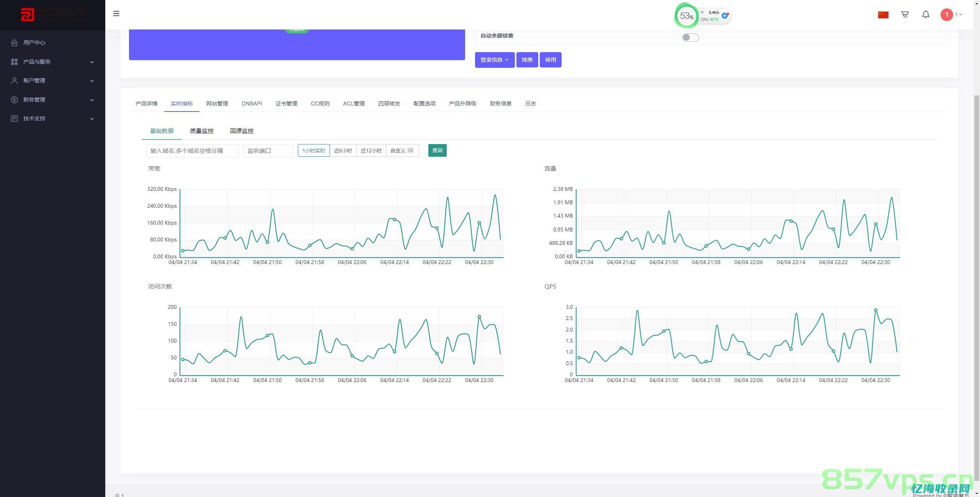The height and width of the screenshot is (497, 980).
Task: Click the 访问次数 chart point at 21:50
Action: 267,336
